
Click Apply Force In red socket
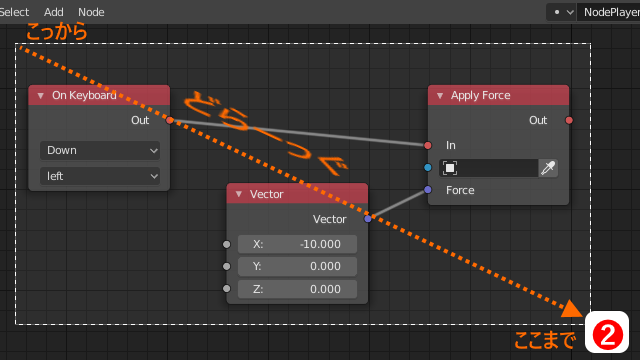[428, 145]
